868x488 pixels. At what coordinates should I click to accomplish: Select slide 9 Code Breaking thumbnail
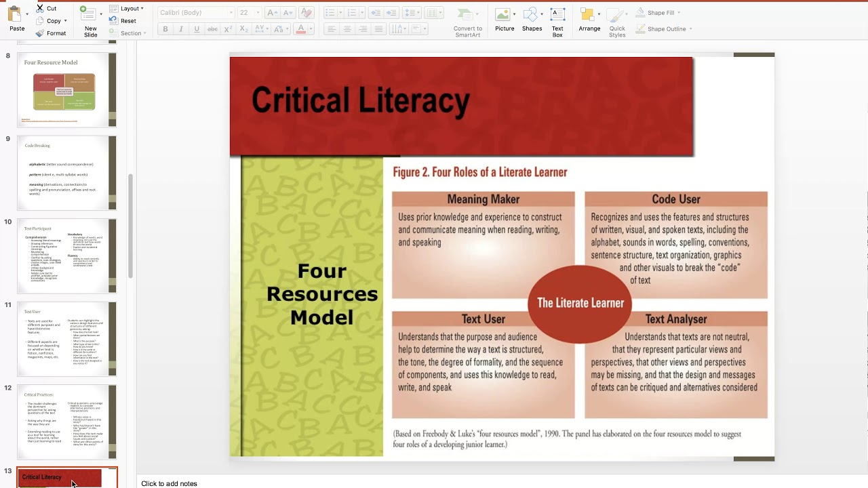(x=66, y=173)
